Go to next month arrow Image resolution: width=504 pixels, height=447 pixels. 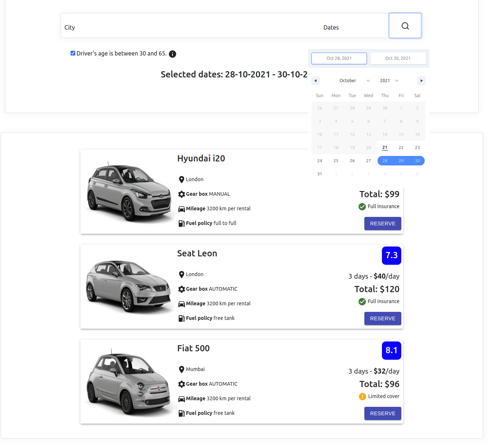(x=421, y=81)
